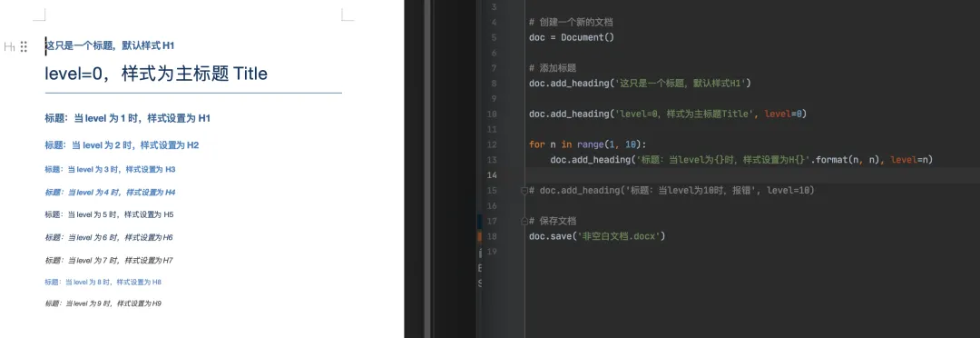This screenshot has width=980, height=338.
Task: Click heading '这只是一个标题, 默认样式 H1' in document
Action: 110,45
